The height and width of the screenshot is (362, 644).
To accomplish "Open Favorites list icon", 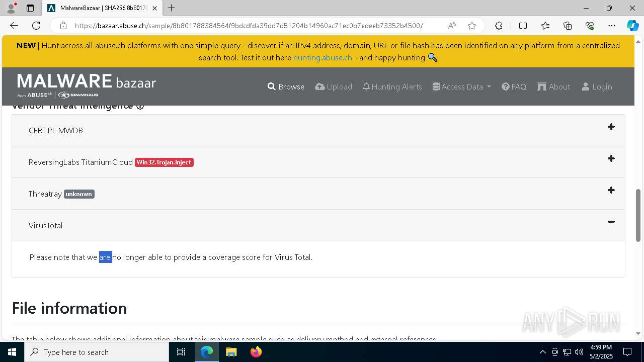I will pyautogui.click(x=545, y=26).
